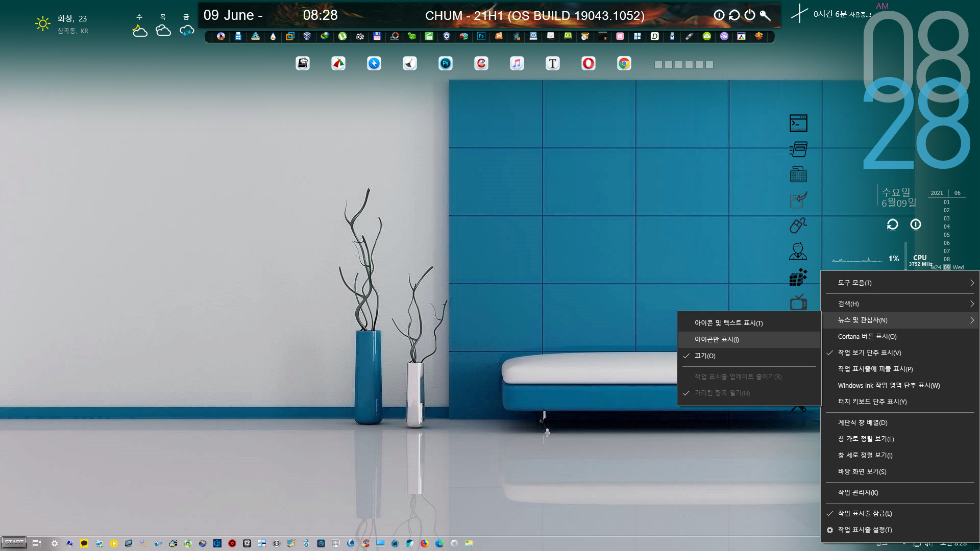Open 작업 표시줄 설정(T) settings
980x551 pixels.
pos(899,530)
